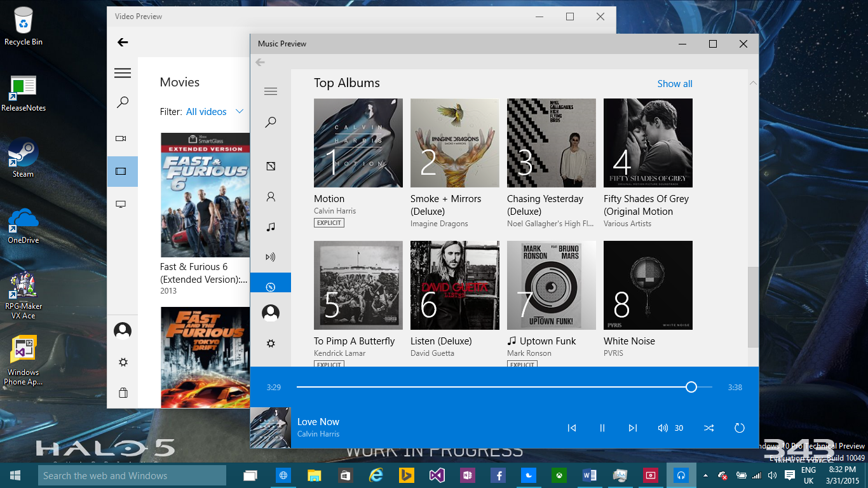Open Task View on the taskbar
Image resolution: width=868 pixels, height=488 pixels.
coord(251,475)
